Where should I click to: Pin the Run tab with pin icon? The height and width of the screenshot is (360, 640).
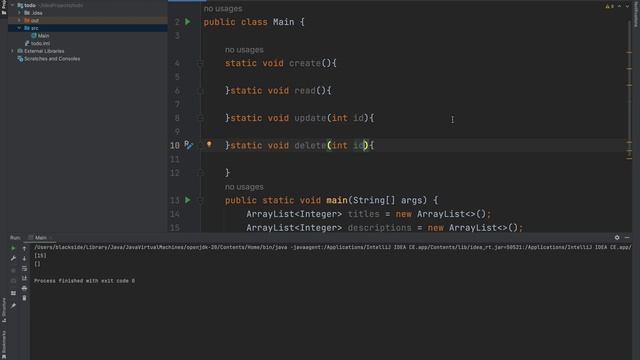[13, 305]
